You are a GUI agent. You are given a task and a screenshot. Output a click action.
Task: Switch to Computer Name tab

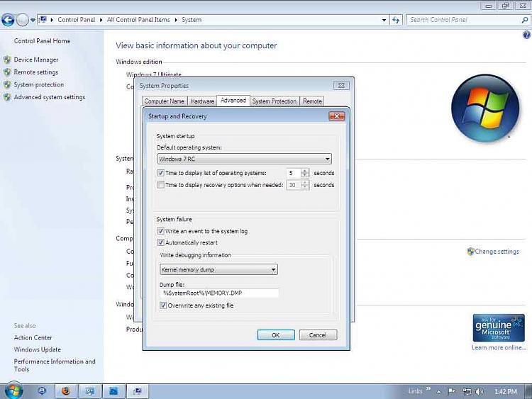coord(164,101)
